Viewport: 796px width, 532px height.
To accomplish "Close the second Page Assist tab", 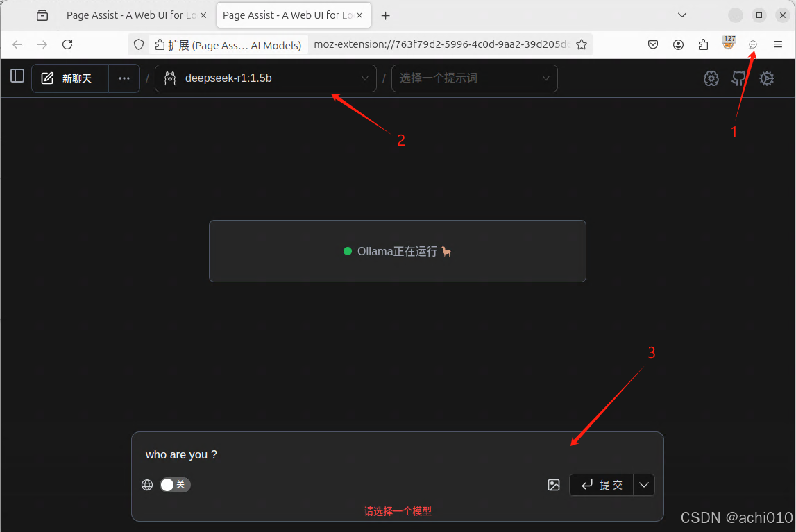I will (359, 15).
